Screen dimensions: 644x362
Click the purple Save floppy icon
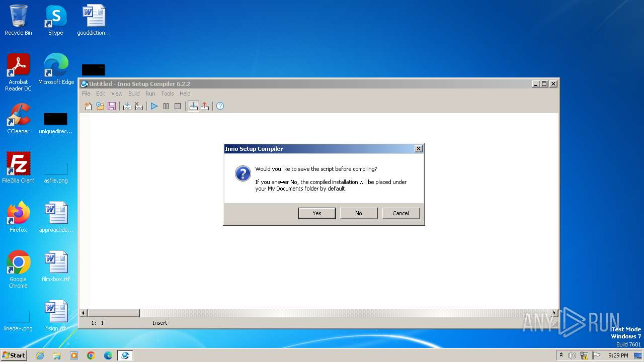click(x=112, y=106)
